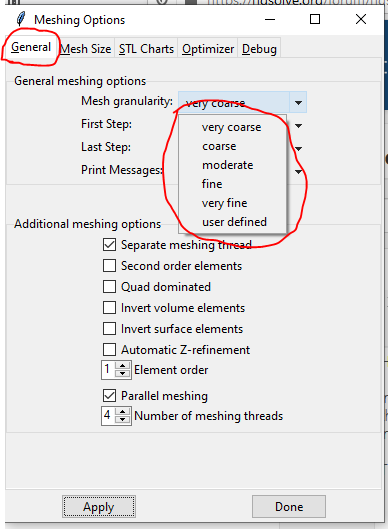
Task: Check Invert volume elements
Action: (109, 308)
